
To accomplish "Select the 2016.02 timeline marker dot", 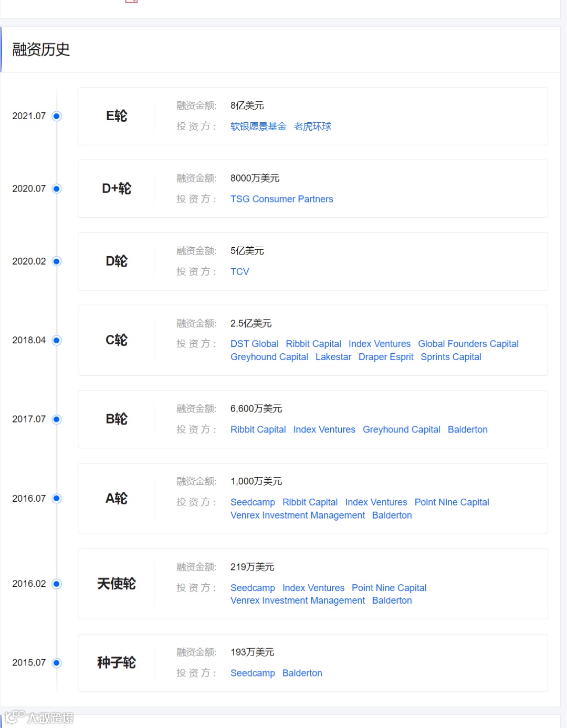I will point(57,584).
